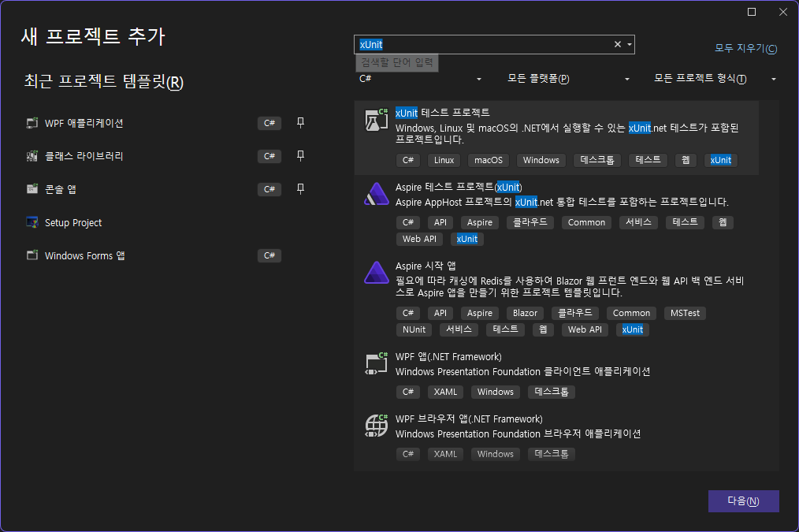Viewport: 799px width, 532px height.
Task: Open the 모든 플랫폼 filter dropdown
Action: 568,79
